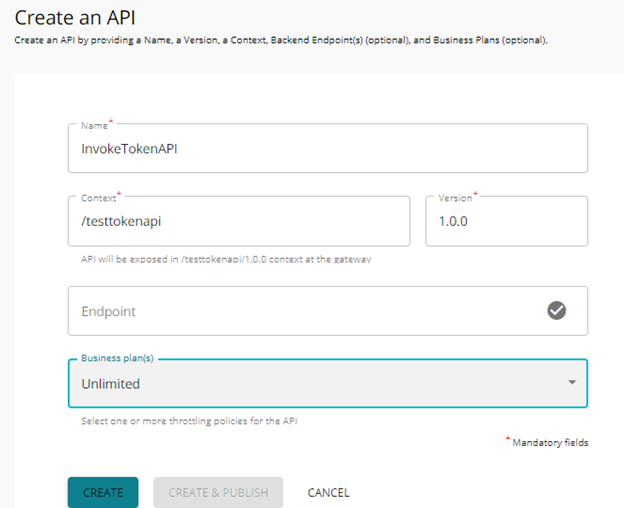The width and height of the screenshot is (624, 508).
Task: Click the red asterisk beside Mandatory fields
Action: pyautogui.click(x=509, y=439)
